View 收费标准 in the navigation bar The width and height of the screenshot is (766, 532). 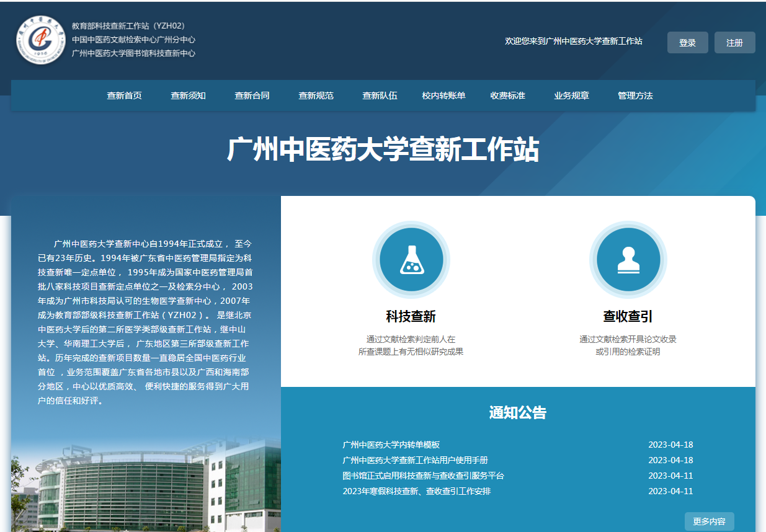(x=508, y=95)
